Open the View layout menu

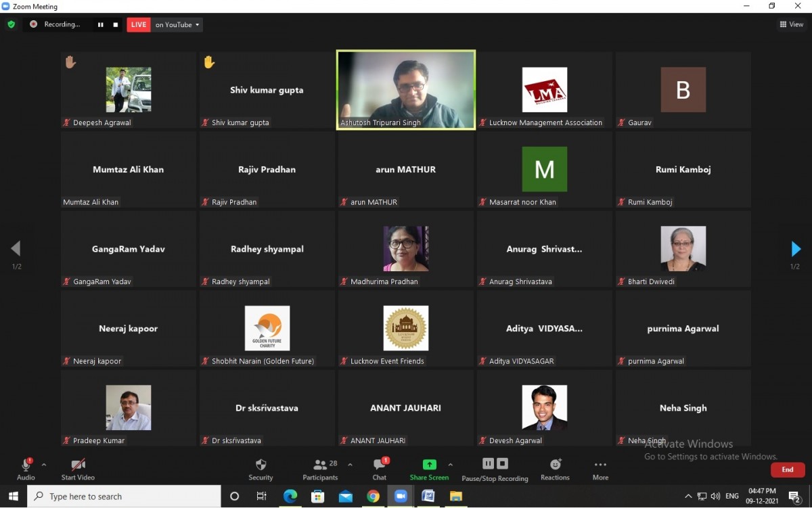(792, 24)
